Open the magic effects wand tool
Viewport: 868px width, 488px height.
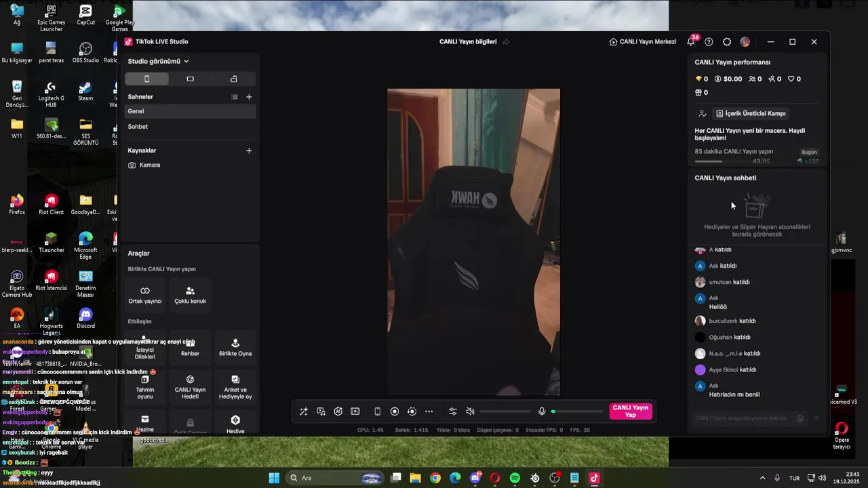point(304,411)
